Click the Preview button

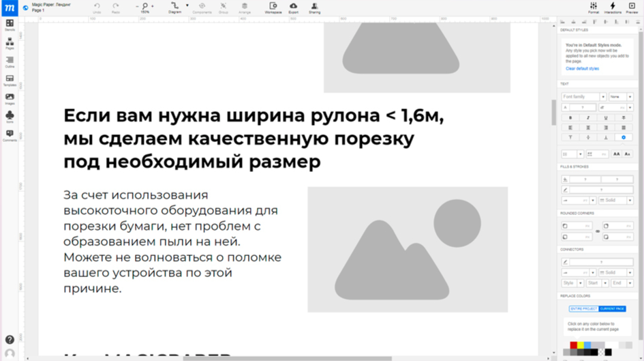631,8
